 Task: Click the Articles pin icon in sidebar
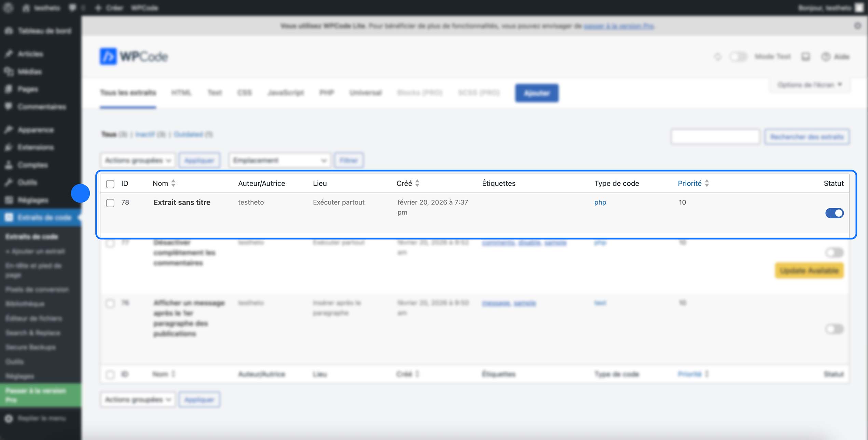9,54
